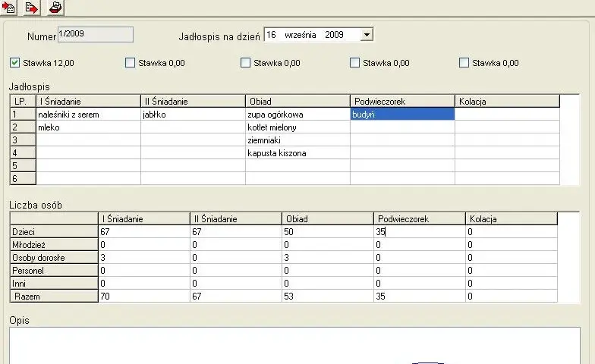Click the Razem row label
The width and height of the screenshot is (595, 364).
(x=54, y=296)
